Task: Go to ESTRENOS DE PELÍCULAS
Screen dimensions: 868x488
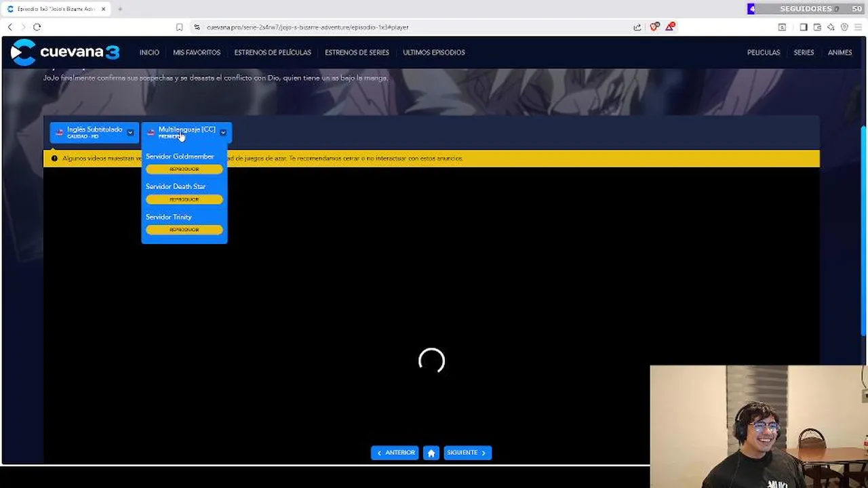Action: point(273,52)
